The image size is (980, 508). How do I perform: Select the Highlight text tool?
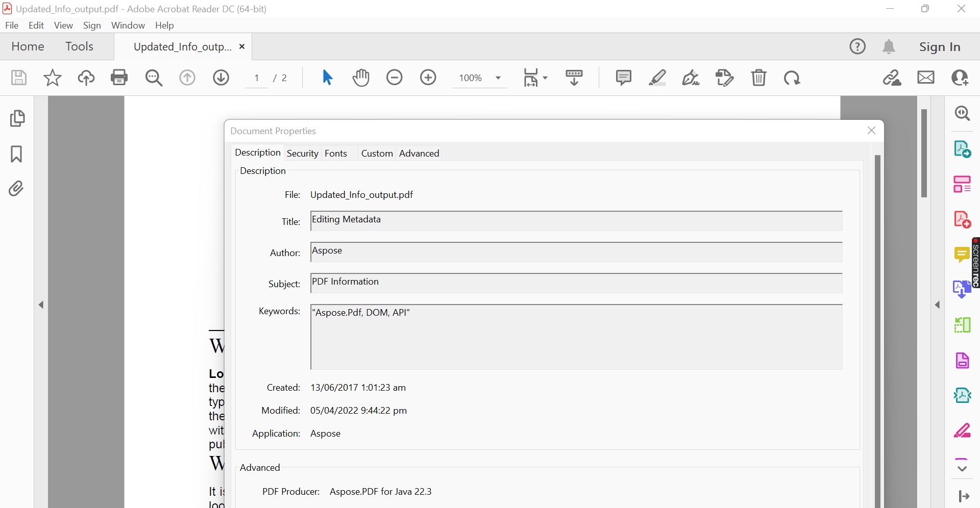(x=657, y=78)
